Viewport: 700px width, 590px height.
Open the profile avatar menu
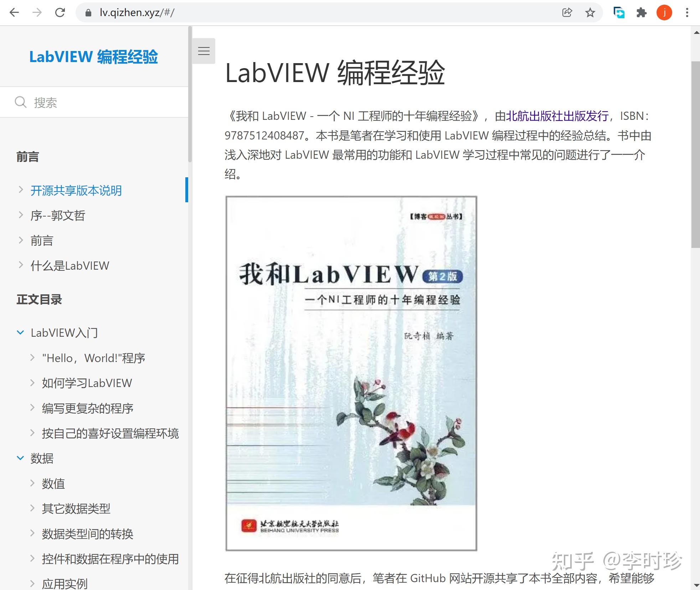coord(664,12)
